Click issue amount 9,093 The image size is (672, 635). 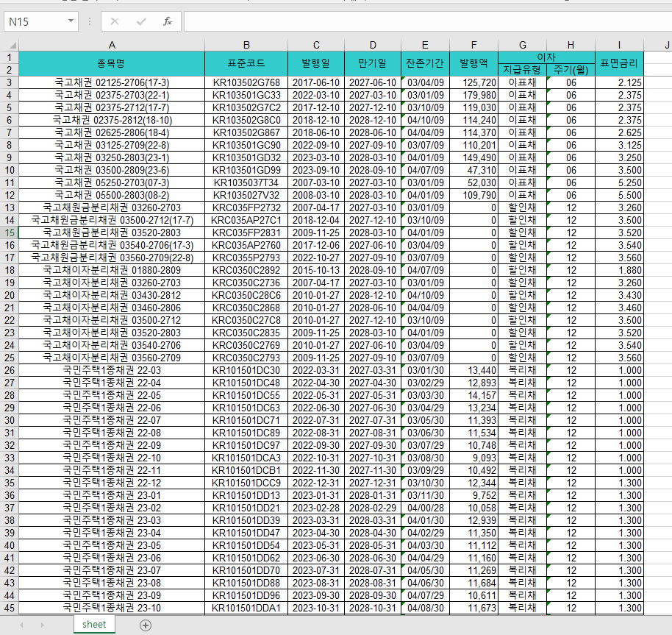click(x=474, y=458)
